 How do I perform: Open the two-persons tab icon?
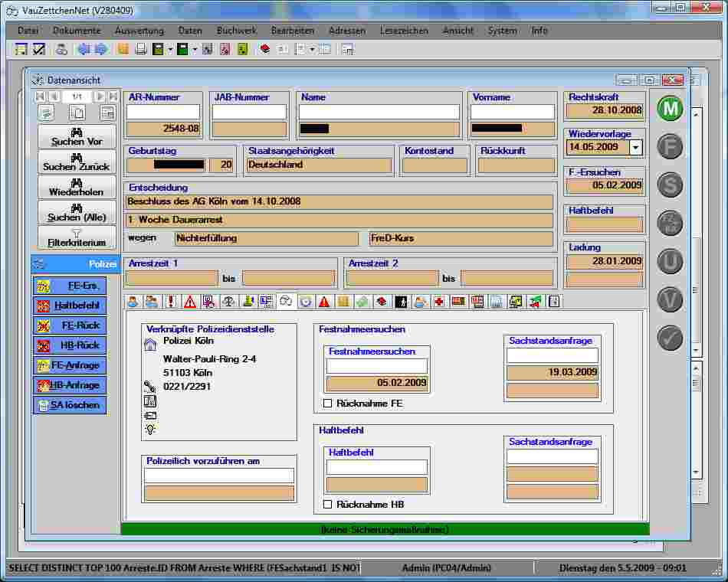[x=152, y=302]
